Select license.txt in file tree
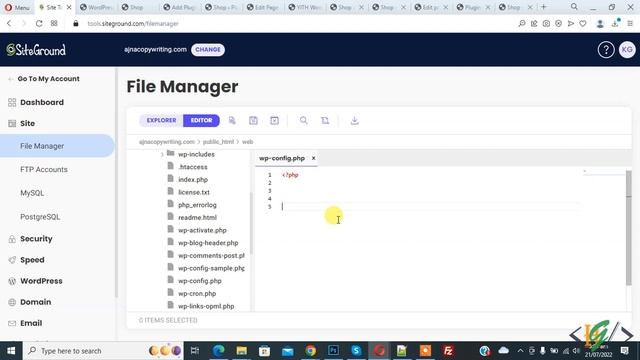The height and width of the screenshot is (360, 640). [193, 192]
